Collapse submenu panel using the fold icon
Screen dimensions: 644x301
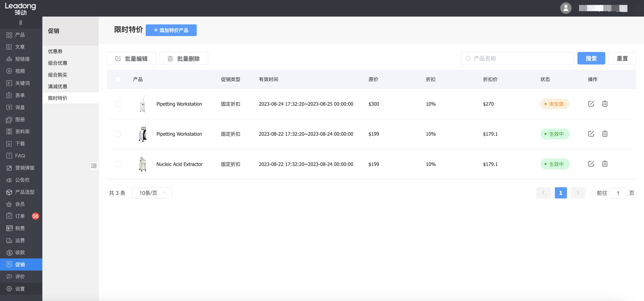[x=94, y=166]
